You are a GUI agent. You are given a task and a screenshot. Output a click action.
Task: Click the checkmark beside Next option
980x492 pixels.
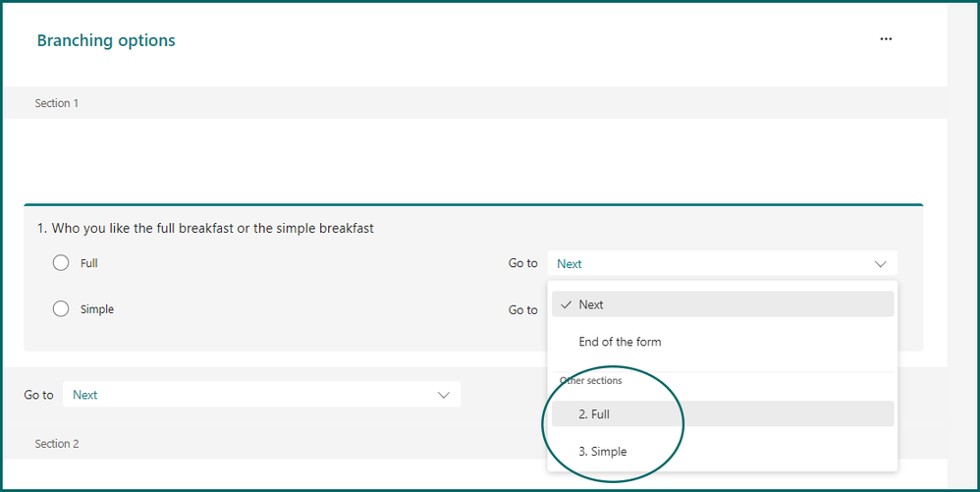point(566,304)
